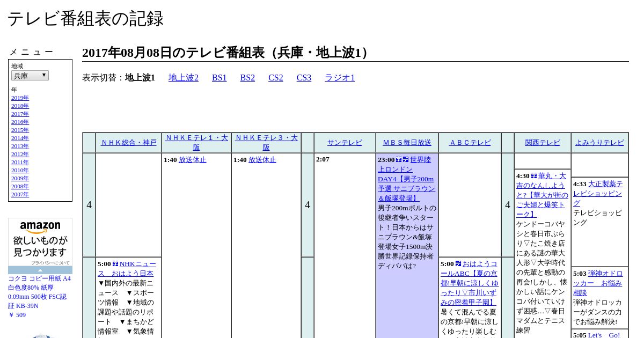Open the 2011年 link

tap(20, 162)
